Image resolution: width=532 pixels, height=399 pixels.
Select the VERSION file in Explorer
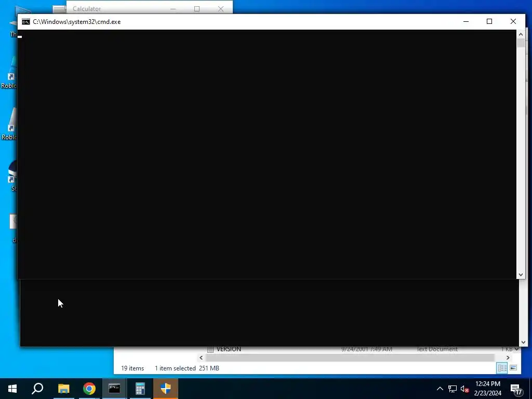(229, 349)
